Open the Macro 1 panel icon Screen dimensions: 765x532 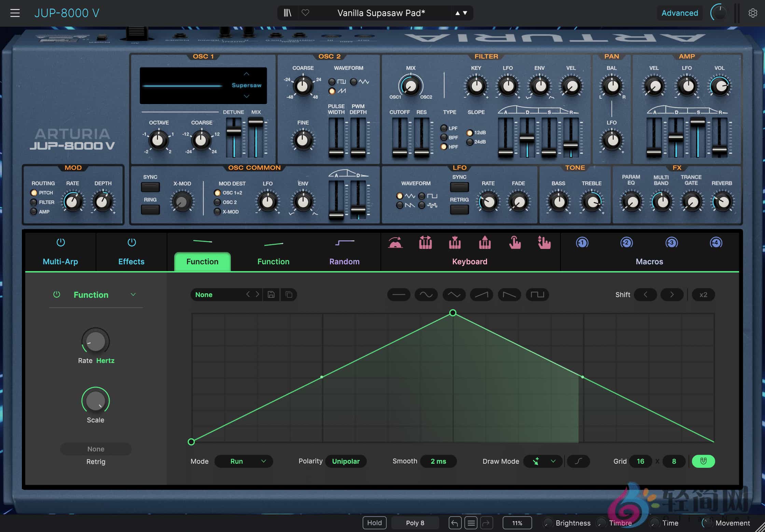(582, 243)
